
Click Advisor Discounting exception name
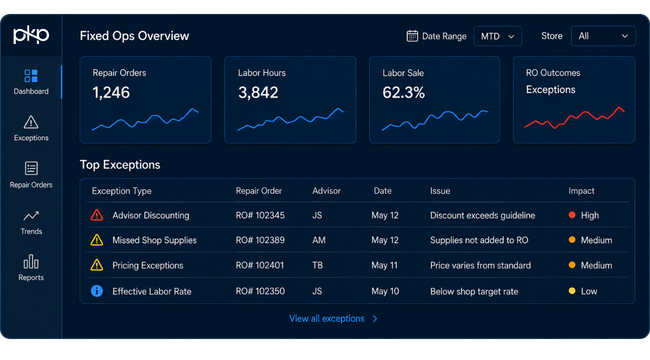[x=150, y=215]
